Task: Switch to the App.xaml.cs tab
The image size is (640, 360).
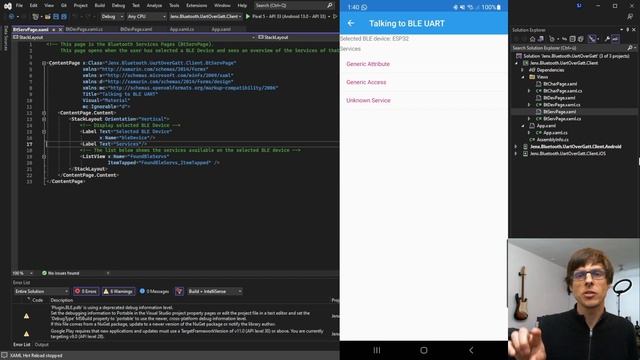Action: (182, 29)
